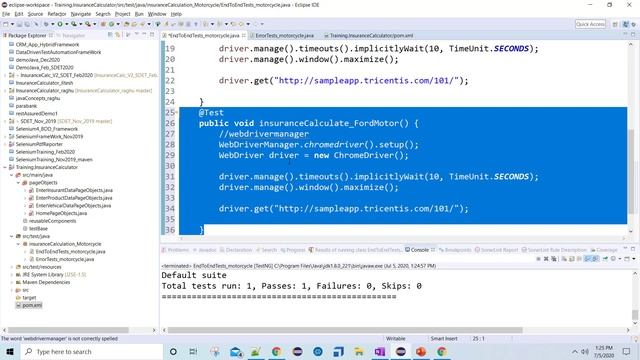Click the Debug bug icon in toolbar
Image resolution: width=640 pixels, height=360 pixels.
click(x=46, y=24)
